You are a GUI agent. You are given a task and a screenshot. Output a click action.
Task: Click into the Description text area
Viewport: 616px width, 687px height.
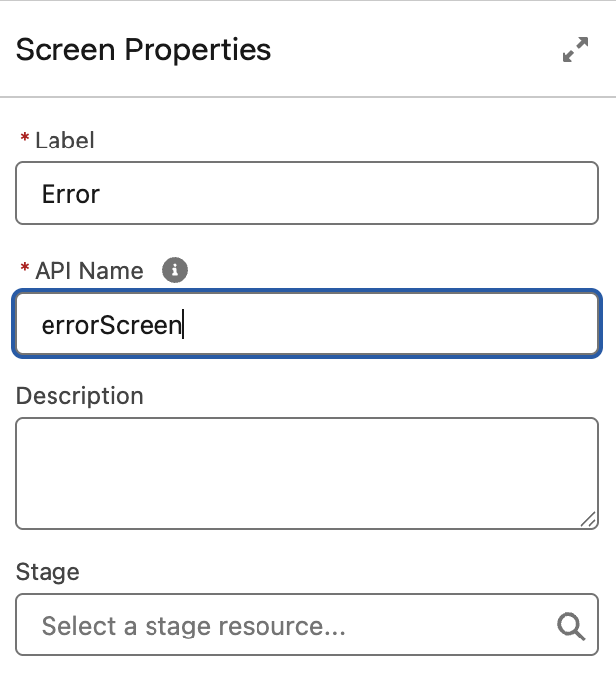pyautogui.click(x=307, y=473)
